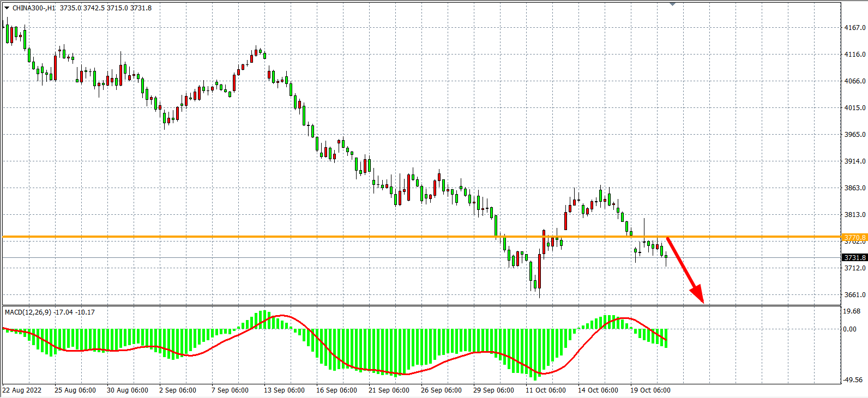Click the 13 Sep 06:00 date label
The height and width of the screenshot is (398, 868).
(284, 390)
